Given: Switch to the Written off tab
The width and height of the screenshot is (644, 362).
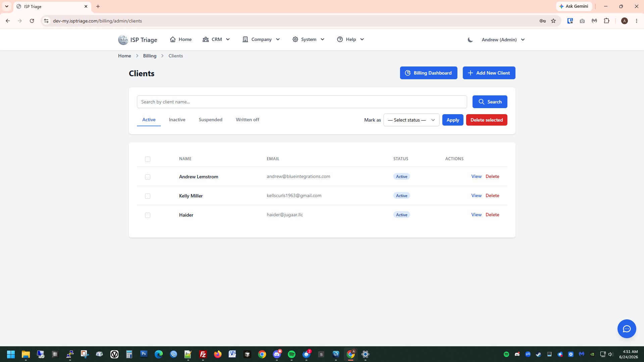Looking at the screenshot, I should point(247,120).
